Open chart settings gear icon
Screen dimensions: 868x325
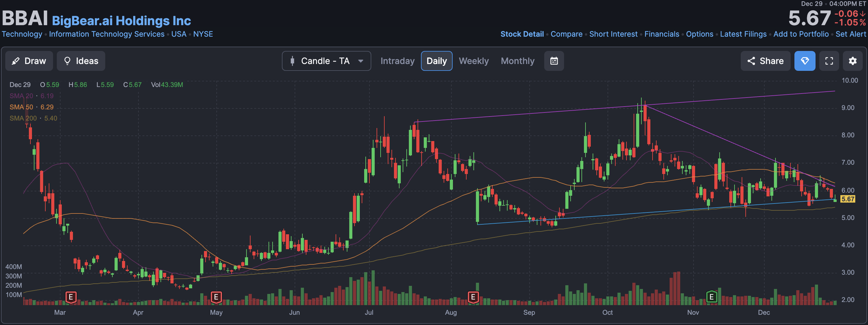[x=852, y=61]
